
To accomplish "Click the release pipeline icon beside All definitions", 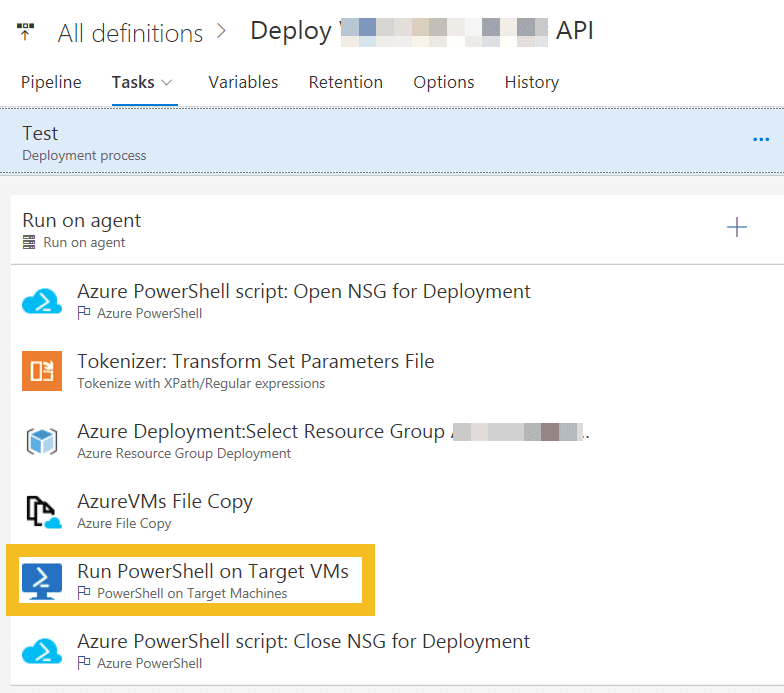I will (x=25, y=32).
